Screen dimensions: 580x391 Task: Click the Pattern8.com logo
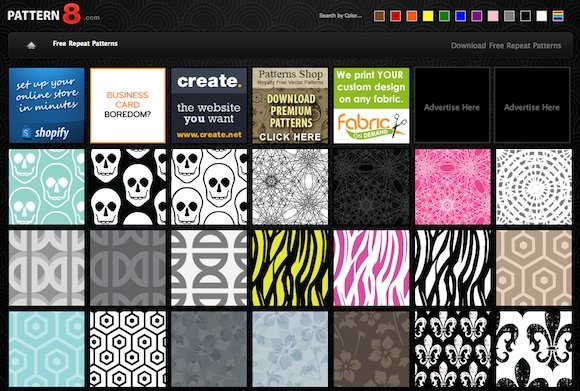[53, 15]
